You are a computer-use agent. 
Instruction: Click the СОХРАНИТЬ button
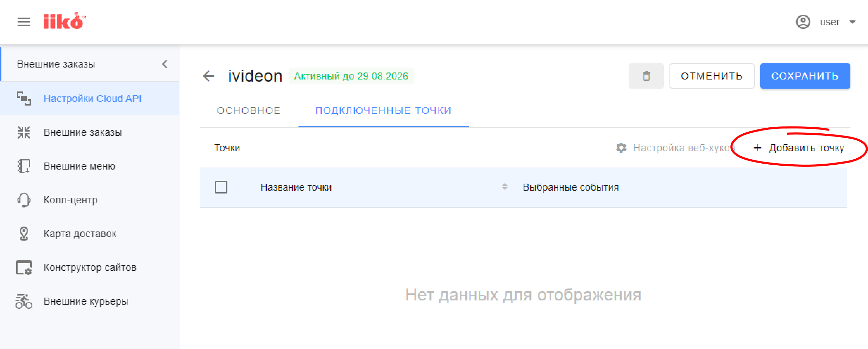click(805, 76)
